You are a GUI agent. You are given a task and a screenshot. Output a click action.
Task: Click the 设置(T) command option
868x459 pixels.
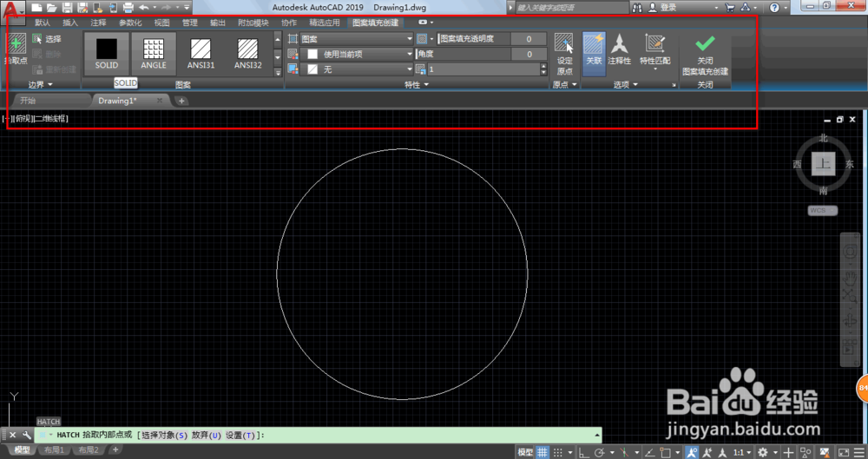click(240, 436)
